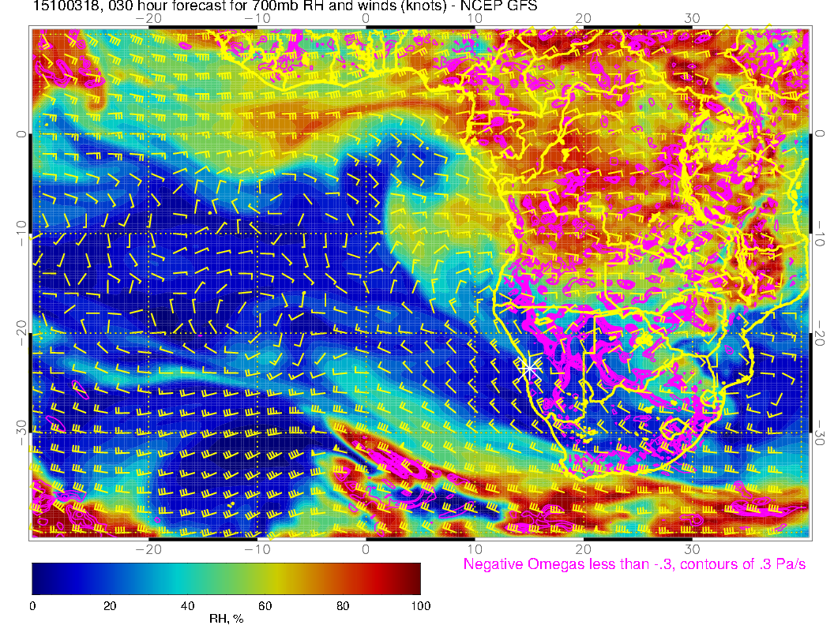Click the "-20" longitude label on the bottom axis
This screenshot has width=834, height=644.
click(x=148, y=549)
